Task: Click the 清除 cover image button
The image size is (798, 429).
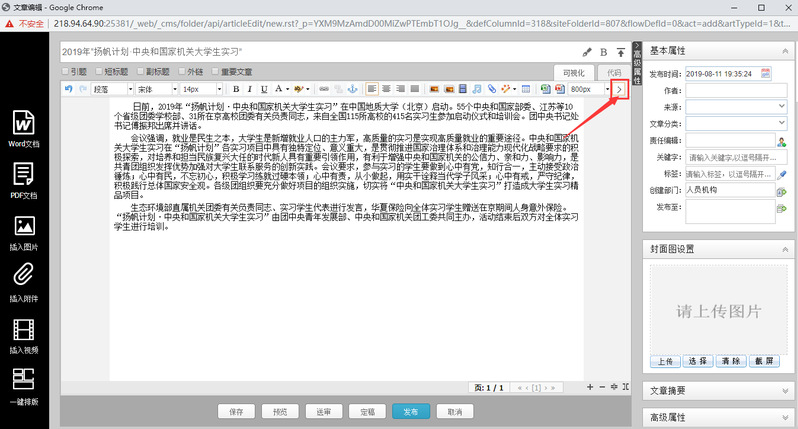Action: click(731, 361)
